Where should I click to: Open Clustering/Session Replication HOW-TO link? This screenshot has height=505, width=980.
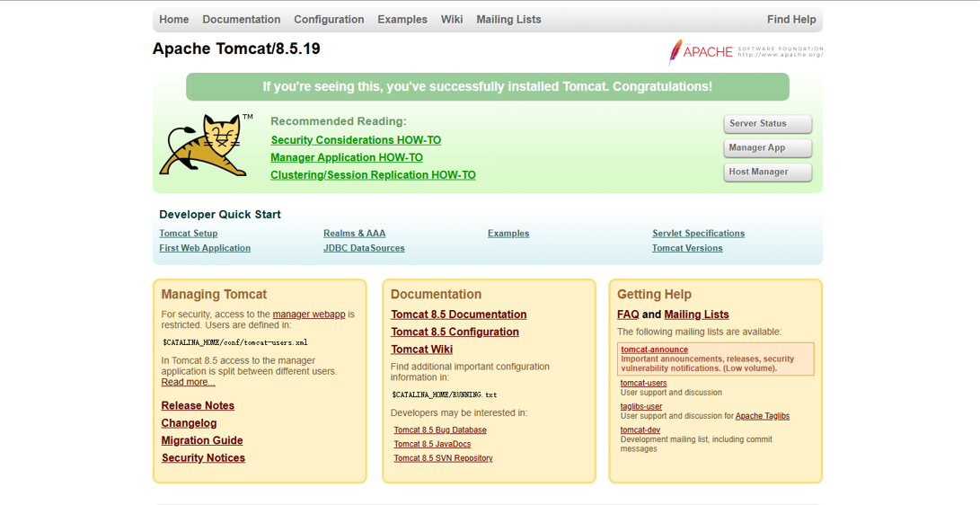(x=373, y=175)
